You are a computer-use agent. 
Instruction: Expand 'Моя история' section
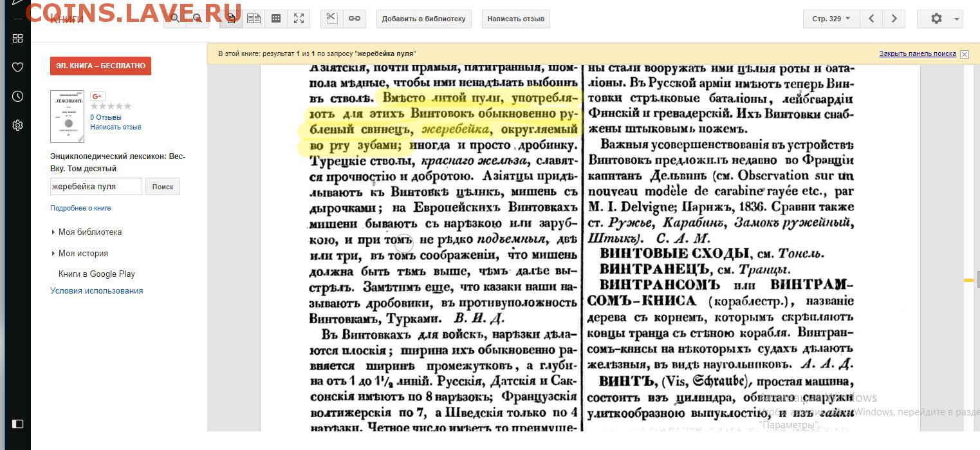click(x=83, y=253)
